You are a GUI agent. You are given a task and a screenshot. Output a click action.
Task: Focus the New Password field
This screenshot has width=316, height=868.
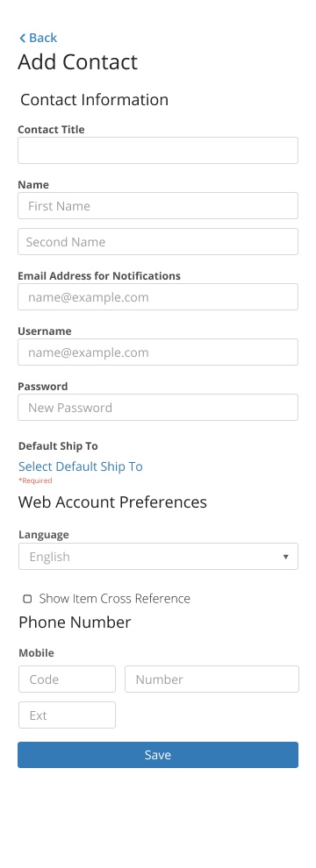[x=158, y=408]
